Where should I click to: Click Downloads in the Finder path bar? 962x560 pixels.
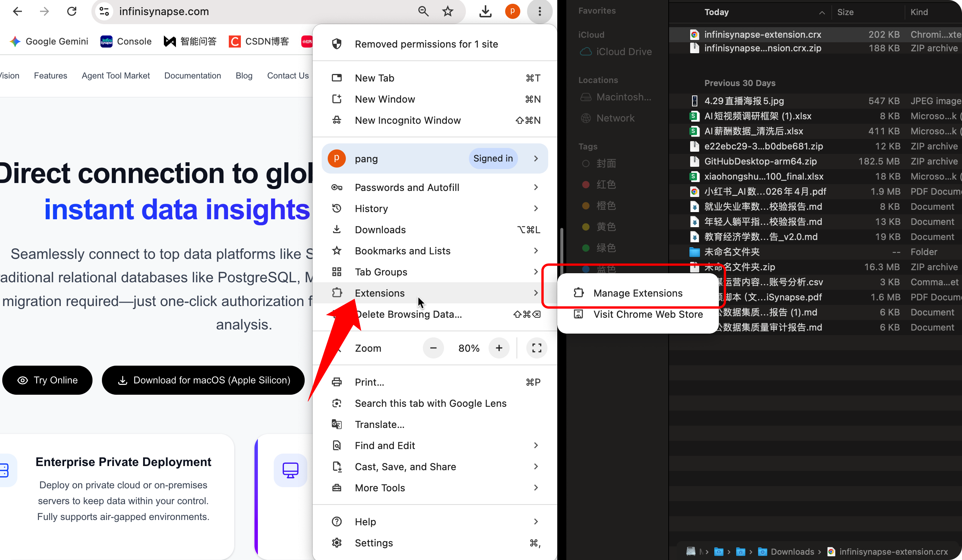pos(786,552)
